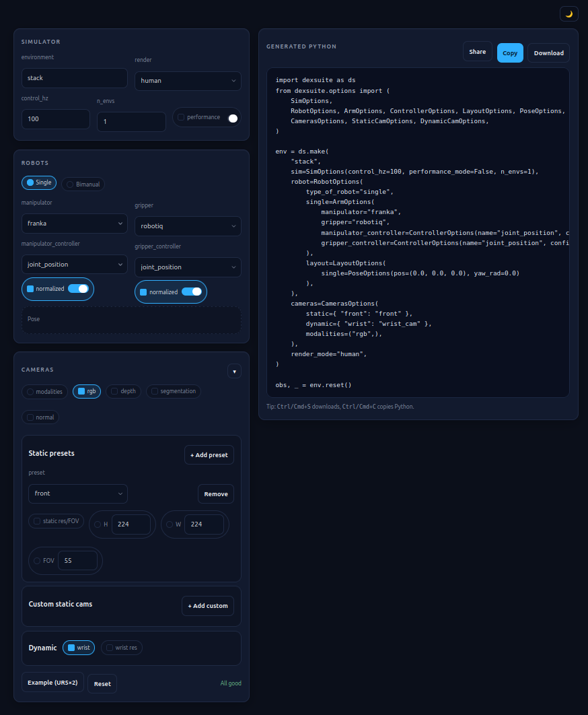Click the W width input field
The image size is (588, 715).
[x=205, y=524]
